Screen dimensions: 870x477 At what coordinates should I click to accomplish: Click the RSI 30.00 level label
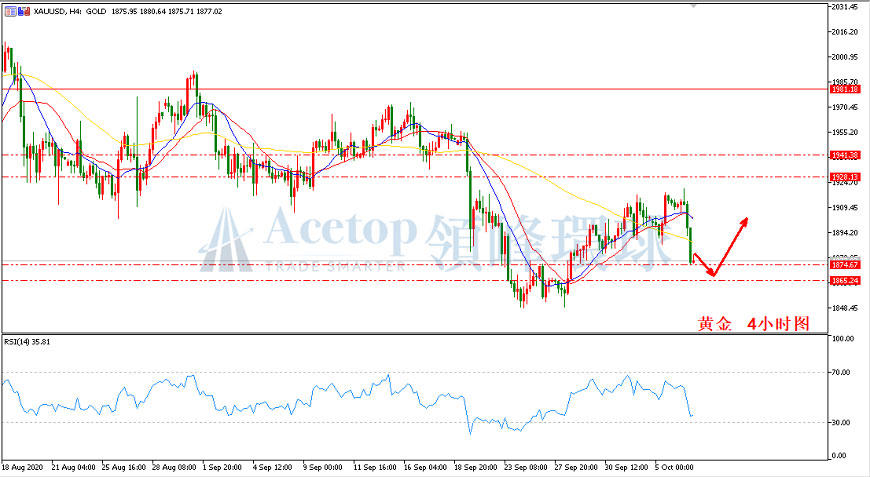click(x=841, y=423)
